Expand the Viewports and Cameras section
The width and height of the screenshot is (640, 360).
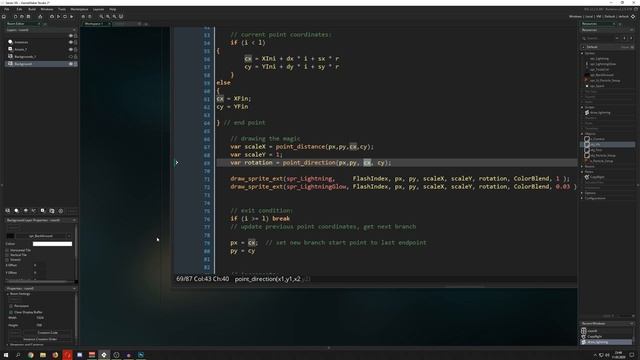7,345
